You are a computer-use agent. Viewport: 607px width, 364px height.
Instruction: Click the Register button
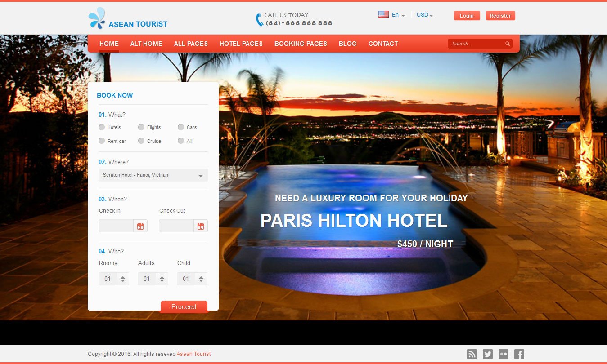(x=500, y=16)
